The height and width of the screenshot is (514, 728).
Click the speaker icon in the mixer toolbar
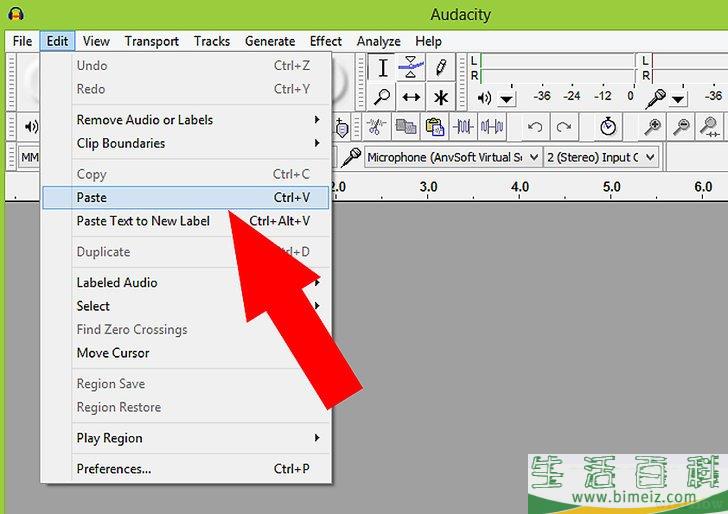point(32,126)
